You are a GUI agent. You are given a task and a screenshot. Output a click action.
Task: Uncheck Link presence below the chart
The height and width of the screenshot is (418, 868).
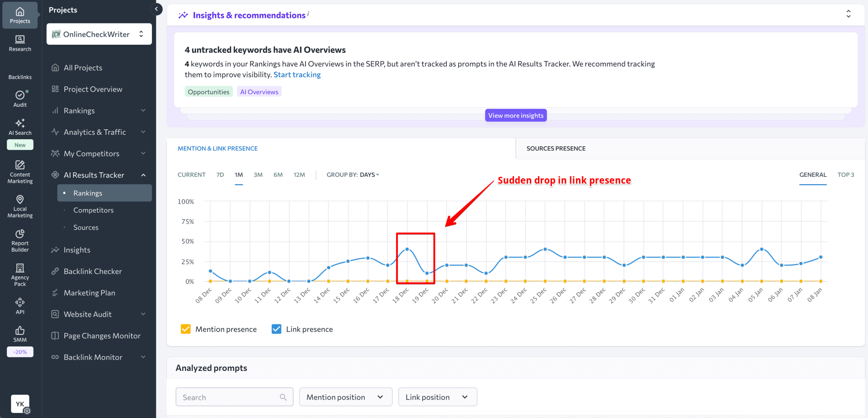pos(276,329)
